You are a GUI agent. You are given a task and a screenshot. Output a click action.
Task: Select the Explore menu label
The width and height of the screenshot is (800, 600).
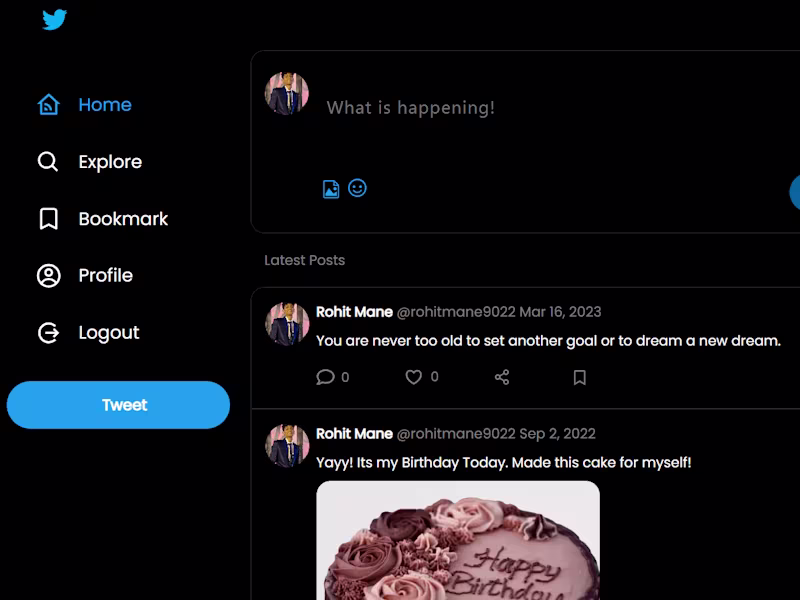(110, 162)
